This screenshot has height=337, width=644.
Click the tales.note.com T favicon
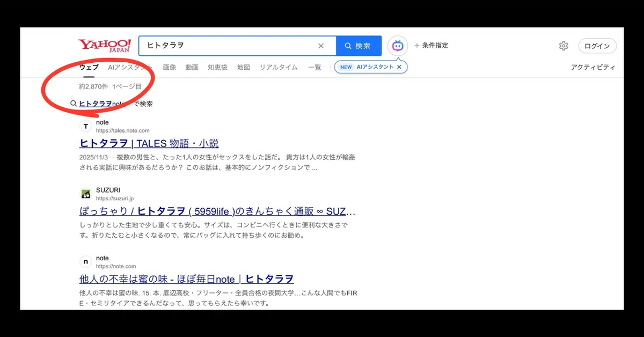pos(86,126)
